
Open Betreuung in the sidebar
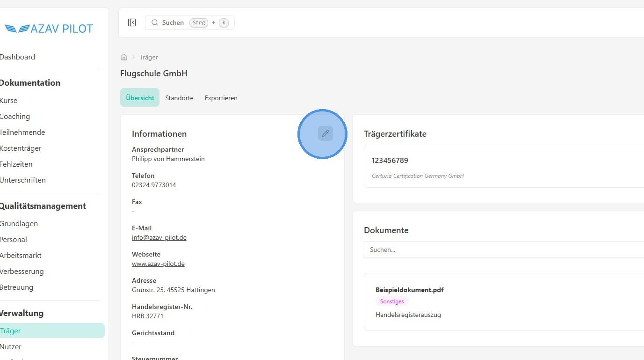[x=16, y=287]
